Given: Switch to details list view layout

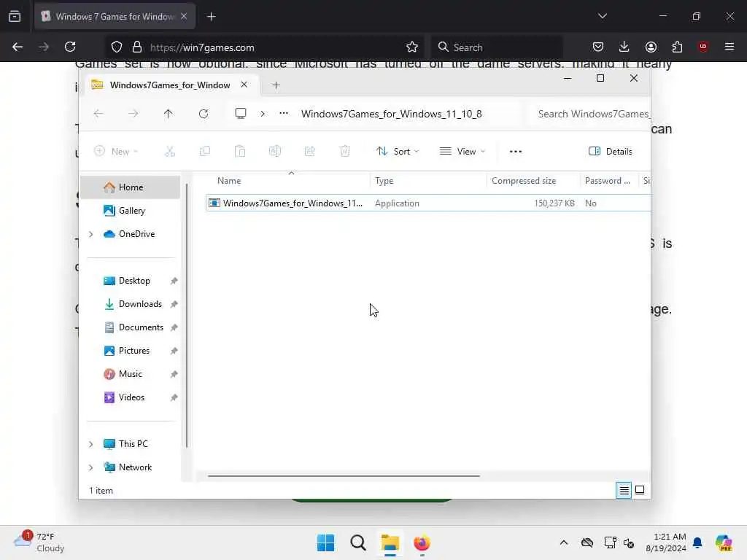Looking at the screenshot, I should (624, 490).
